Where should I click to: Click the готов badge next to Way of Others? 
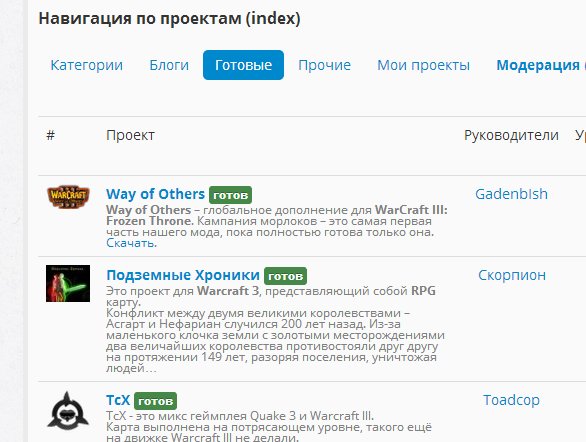(x=230, y=195)
